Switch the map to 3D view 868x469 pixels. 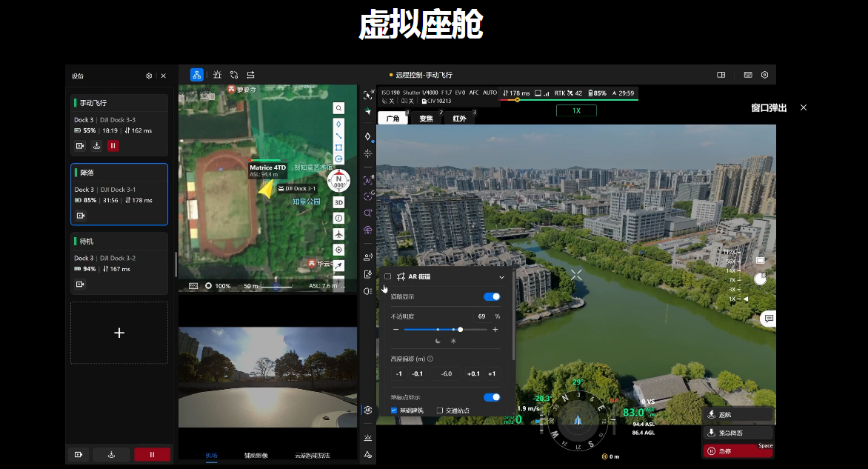(338, 202)
